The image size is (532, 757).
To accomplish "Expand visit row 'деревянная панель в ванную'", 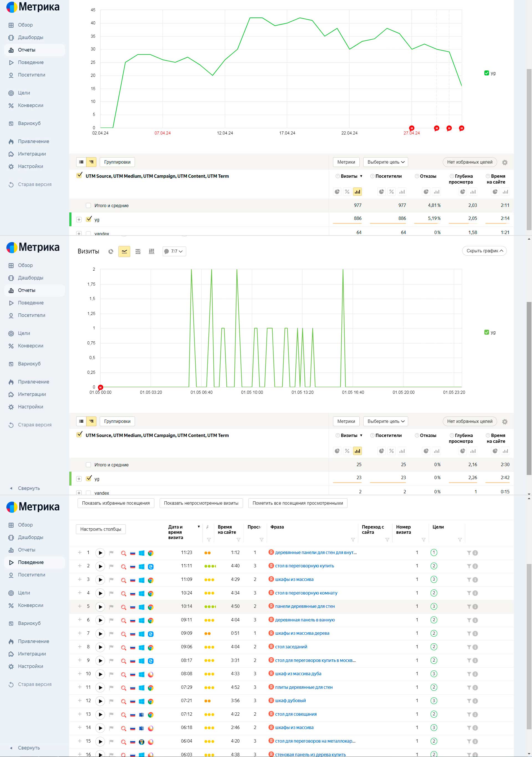I will (80, 620).
